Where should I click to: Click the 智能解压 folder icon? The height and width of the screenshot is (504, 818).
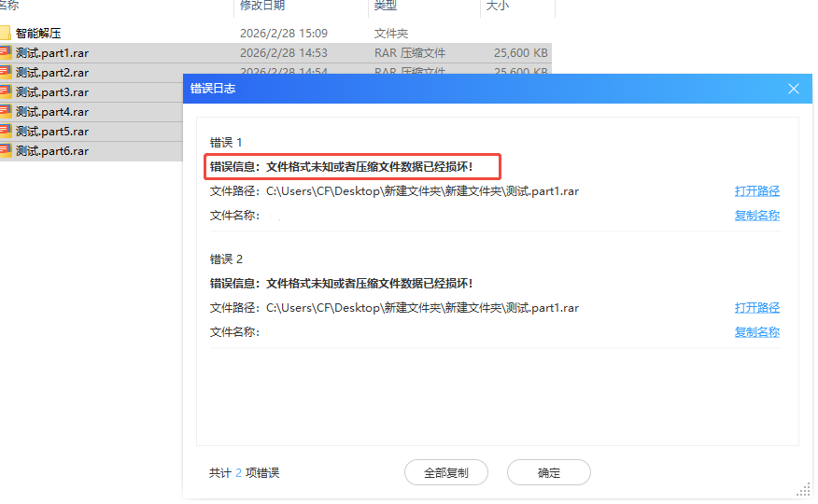pos(6,34)
